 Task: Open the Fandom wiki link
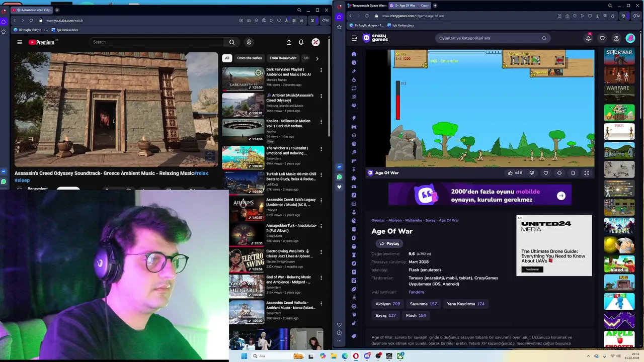[x=416, y=292]
